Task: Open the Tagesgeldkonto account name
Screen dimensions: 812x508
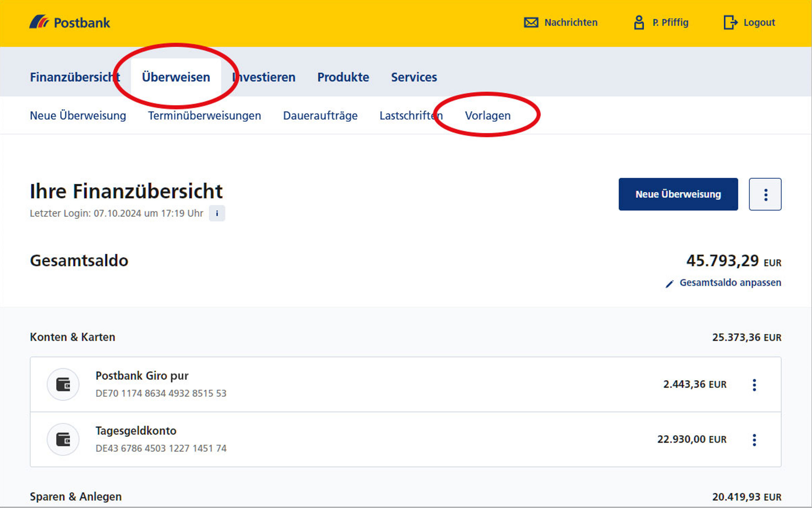Action: click(x=136, y=431)
